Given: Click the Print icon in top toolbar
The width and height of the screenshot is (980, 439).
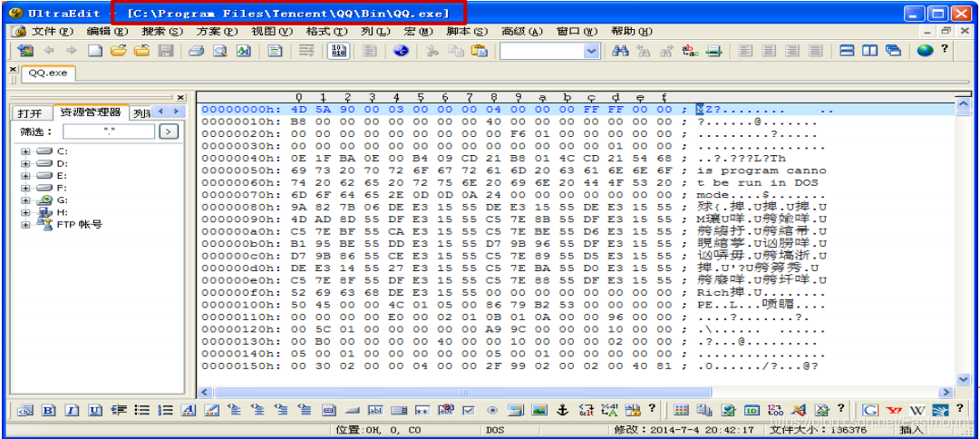Looking at the screenshot, I should tap(197, 51).
